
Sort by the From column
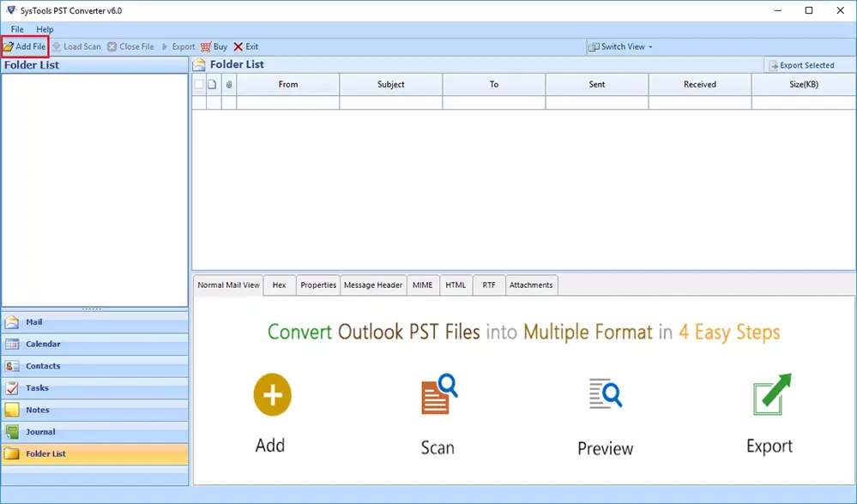point(288,84)
